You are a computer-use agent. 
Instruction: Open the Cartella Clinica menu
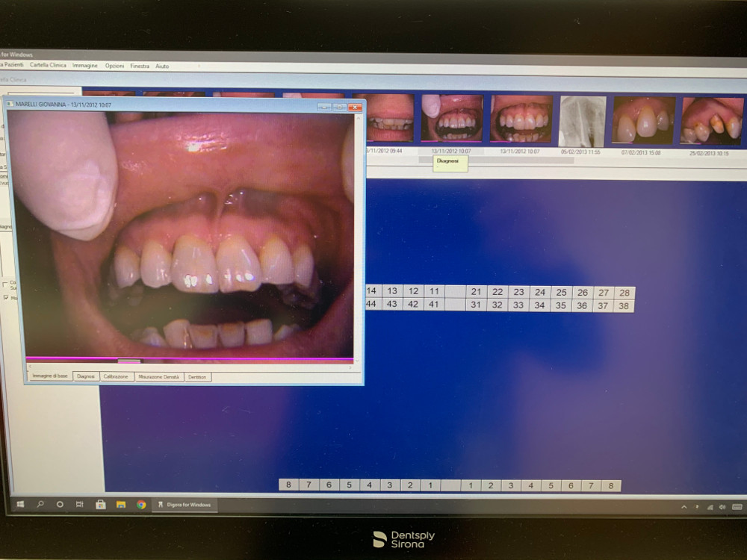[x=48, y=66]
